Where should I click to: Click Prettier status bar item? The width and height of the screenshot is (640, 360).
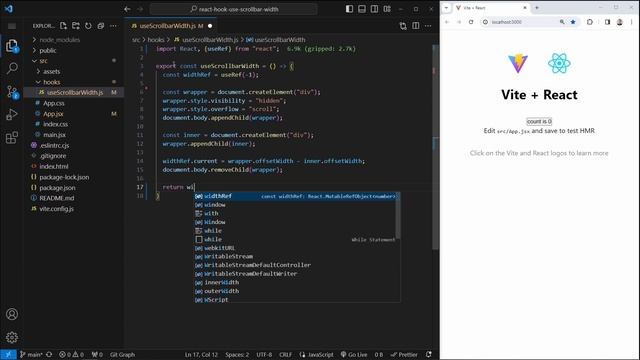click(x=404, y=355)
